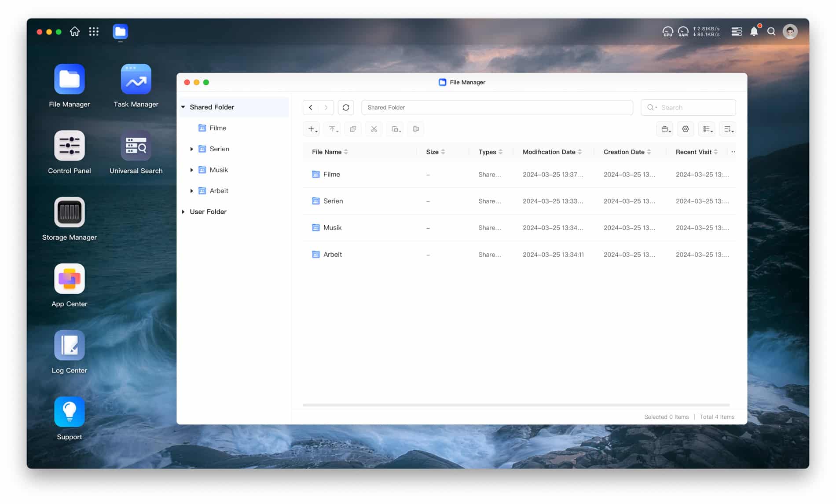Open the sort order dropdown
The image size is (836, 504).
point(728,129)
